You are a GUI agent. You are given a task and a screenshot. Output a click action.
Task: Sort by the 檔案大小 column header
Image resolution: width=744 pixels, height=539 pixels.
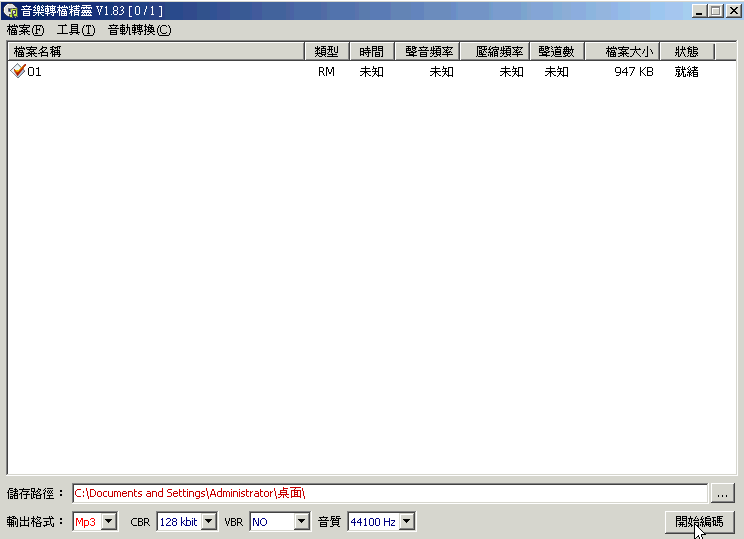coord(622,51)
